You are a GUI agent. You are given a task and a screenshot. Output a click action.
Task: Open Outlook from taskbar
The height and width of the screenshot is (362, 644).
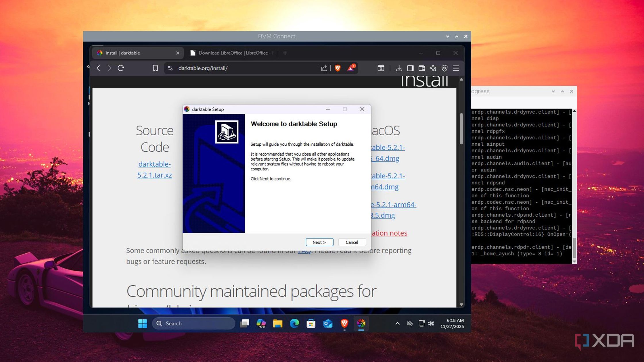tap(328, 324)
